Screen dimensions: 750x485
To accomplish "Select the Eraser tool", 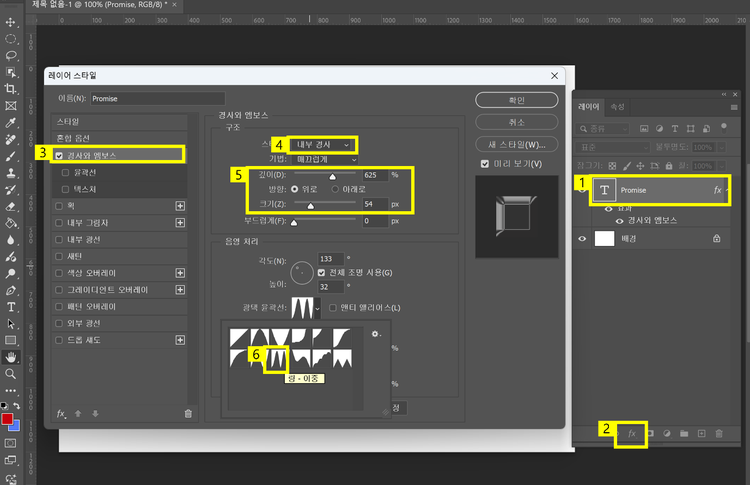I will coord(11,207).
